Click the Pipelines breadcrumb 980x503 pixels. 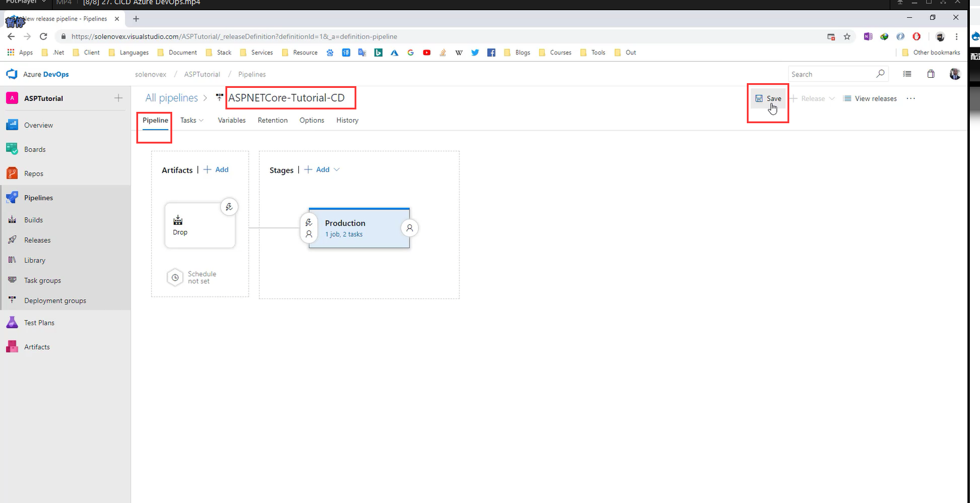[252, 75]
